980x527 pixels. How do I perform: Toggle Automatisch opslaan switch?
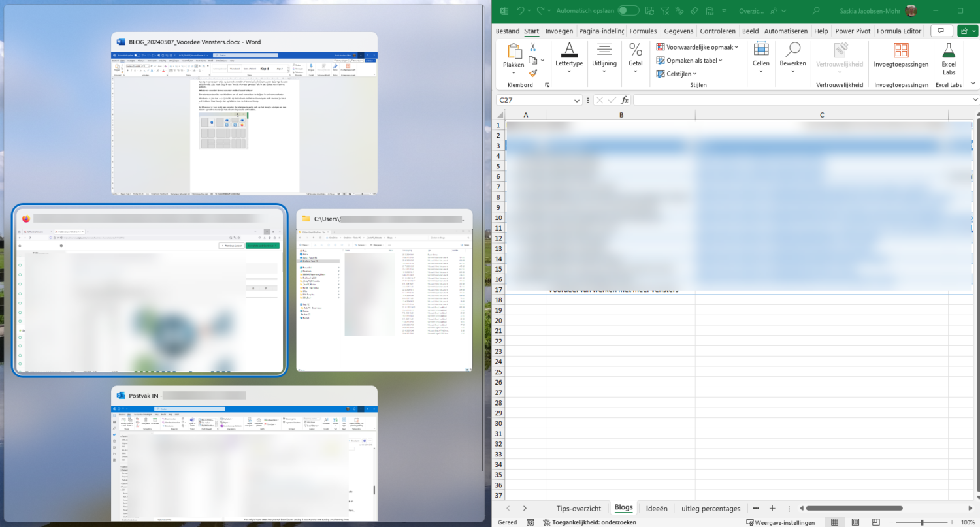629,10
